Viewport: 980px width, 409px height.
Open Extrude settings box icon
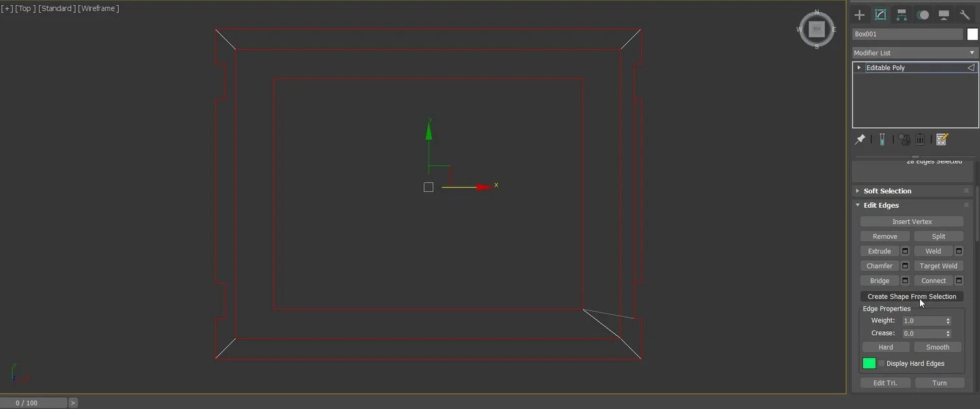click(x=905, y=251)
